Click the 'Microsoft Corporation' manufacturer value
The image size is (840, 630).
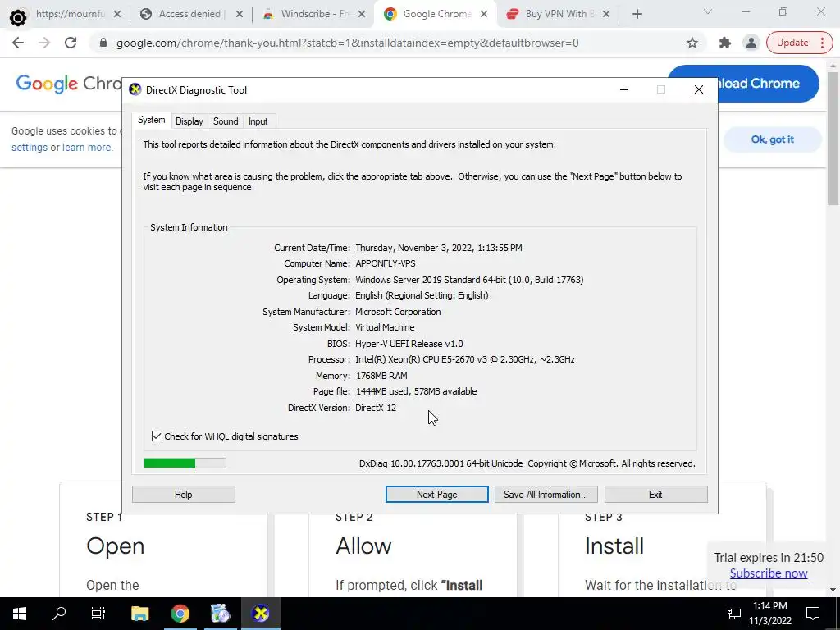[x=398, y=311]
